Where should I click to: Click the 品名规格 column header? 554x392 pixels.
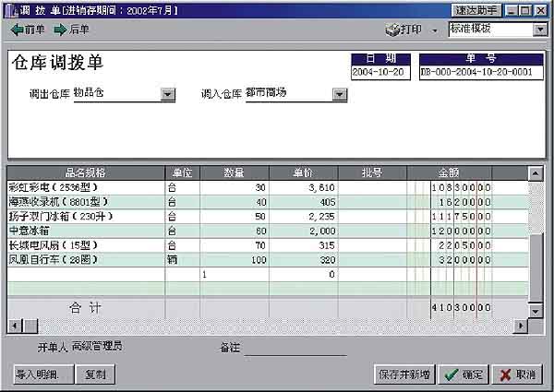85,172
